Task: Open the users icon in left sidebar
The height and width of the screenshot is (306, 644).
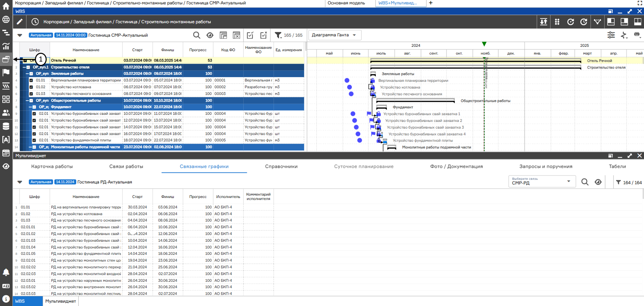Action: 6,113
